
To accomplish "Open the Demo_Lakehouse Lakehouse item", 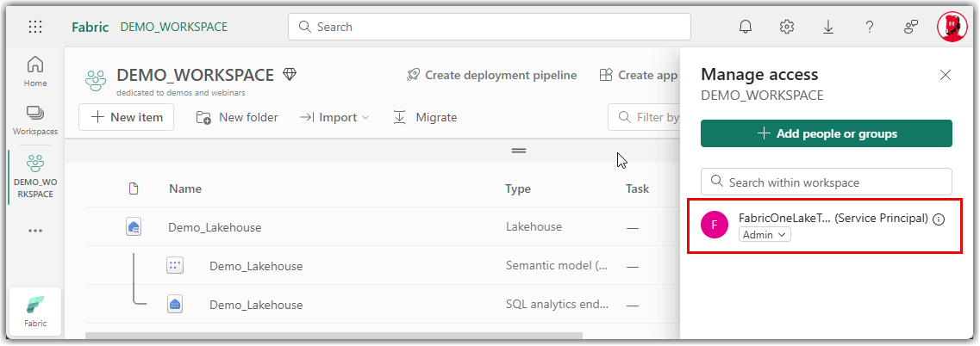I will 215,227.
